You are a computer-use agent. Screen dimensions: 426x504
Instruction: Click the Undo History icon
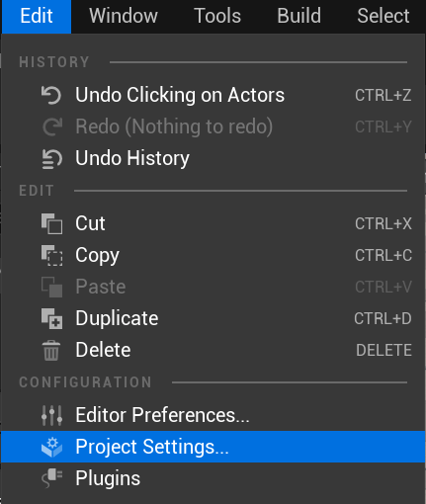pos(51,159)
